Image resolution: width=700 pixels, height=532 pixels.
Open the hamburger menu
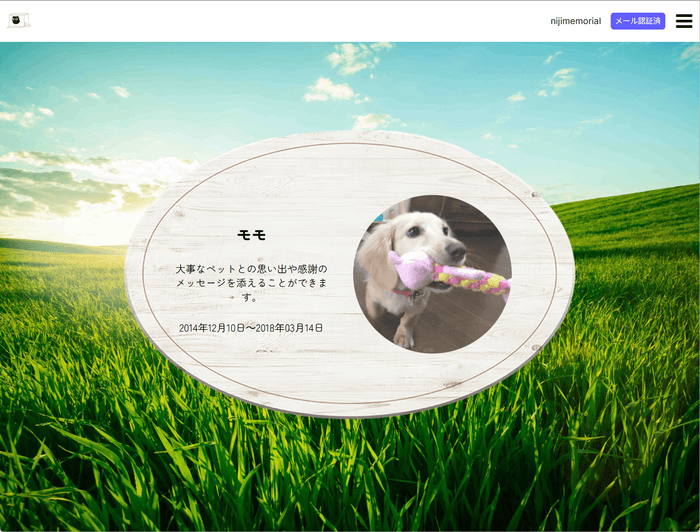pyautogui.click(x=683, y=21)
